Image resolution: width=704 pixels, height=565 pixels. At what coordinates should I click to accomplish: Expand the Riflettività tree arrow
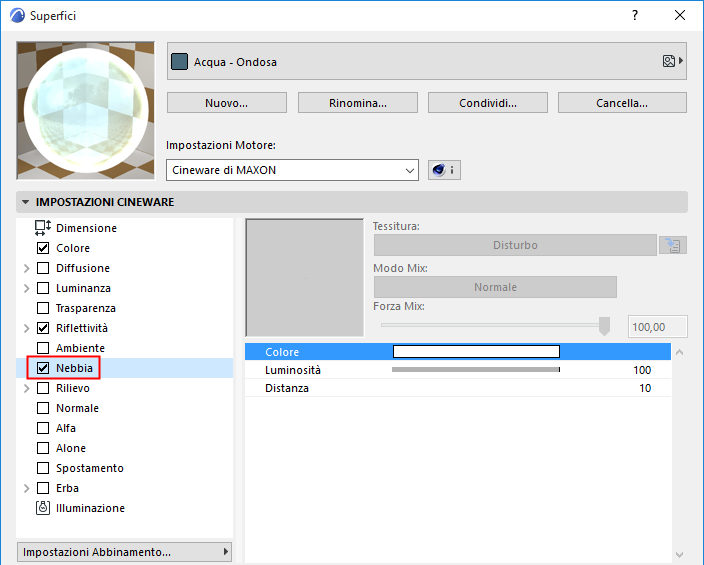tap(26, 328)
